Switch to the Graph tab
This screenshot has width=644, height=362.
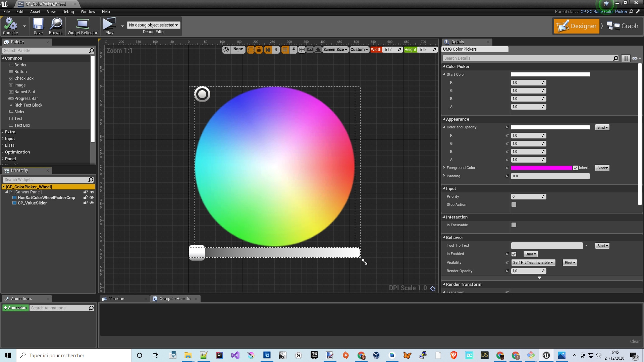coord(623,26)
